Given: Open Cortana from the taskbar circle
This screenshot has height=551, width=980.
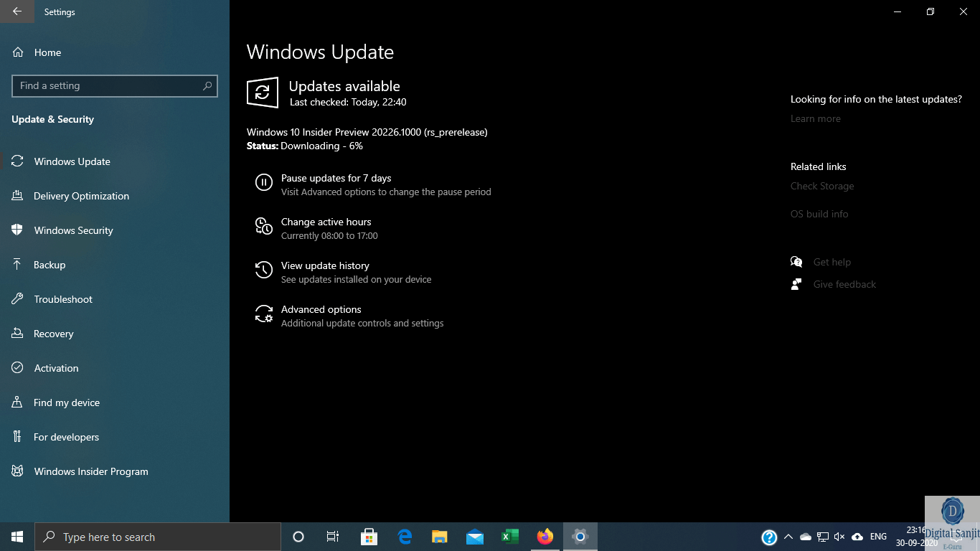Looking at the screenshot, I should [298, 537].
